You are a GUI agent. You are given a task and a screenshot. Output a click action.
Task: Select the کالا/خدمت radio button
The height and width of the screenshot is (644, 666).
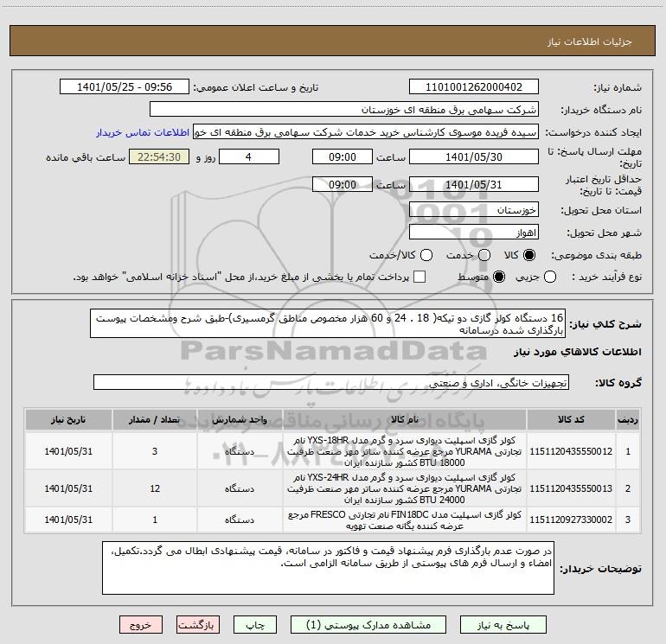pos(426,255)
